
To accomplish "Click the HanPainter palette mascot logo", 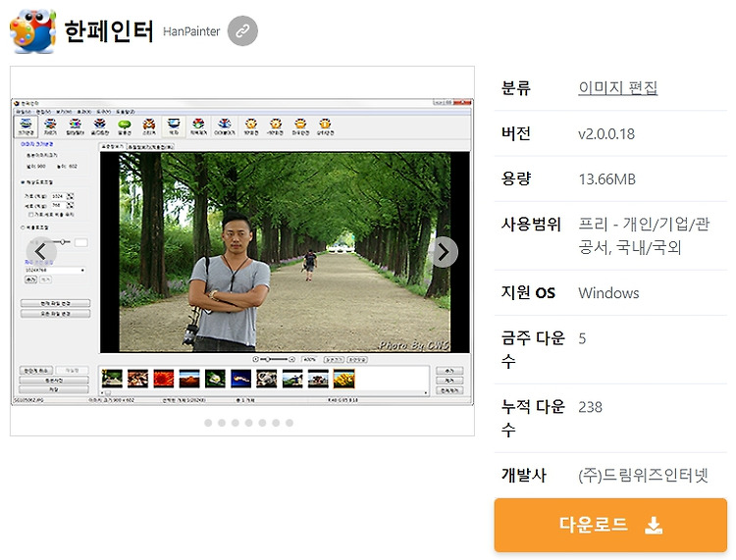I will 32,31.
